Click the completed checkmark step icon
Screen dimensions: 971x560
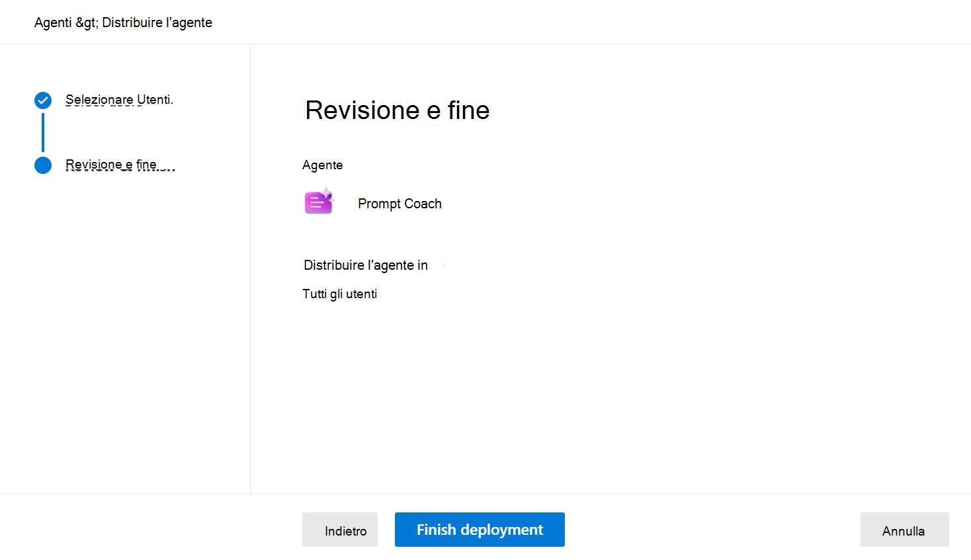pos(43,100)
